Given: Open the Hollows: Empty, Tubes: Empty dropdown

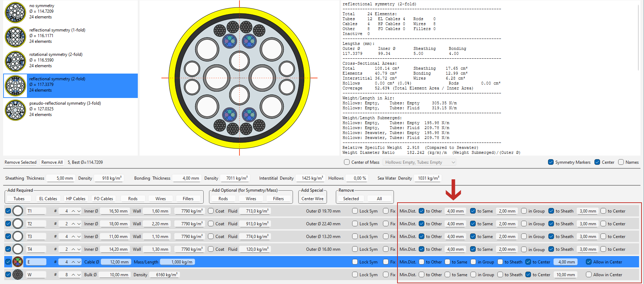Looking at the screenshot, I should tap(419, 162).
